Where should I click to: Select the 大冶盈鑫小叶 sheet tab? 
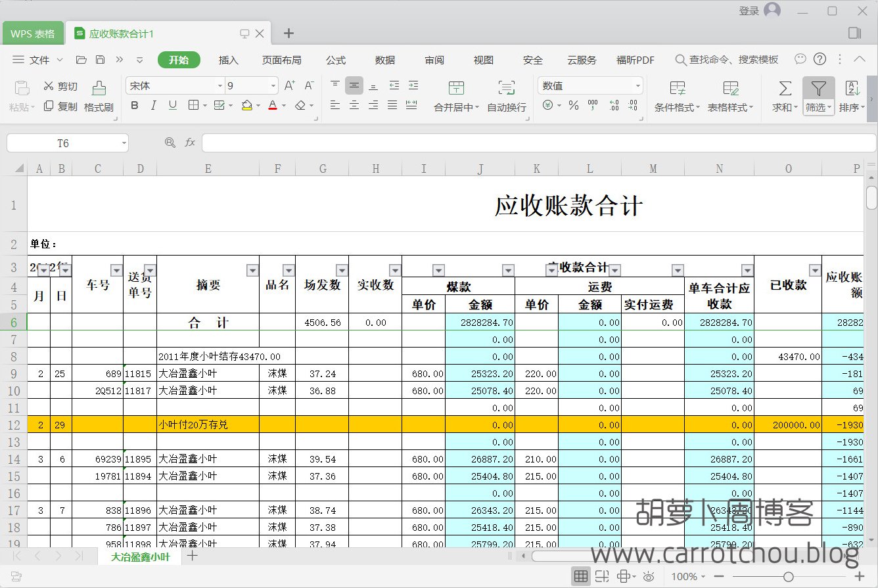pos(140,555)
